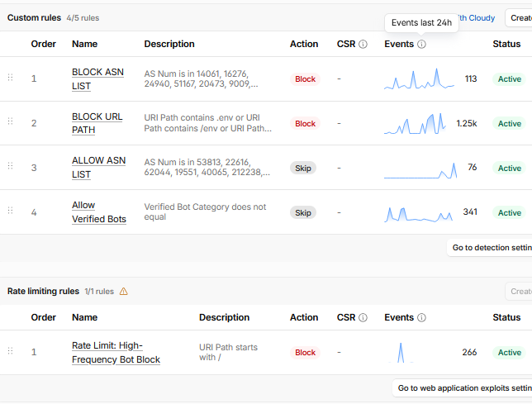This screenshot has width=532, height=404.
Task: Click event count 266
Action: [469, 352]
